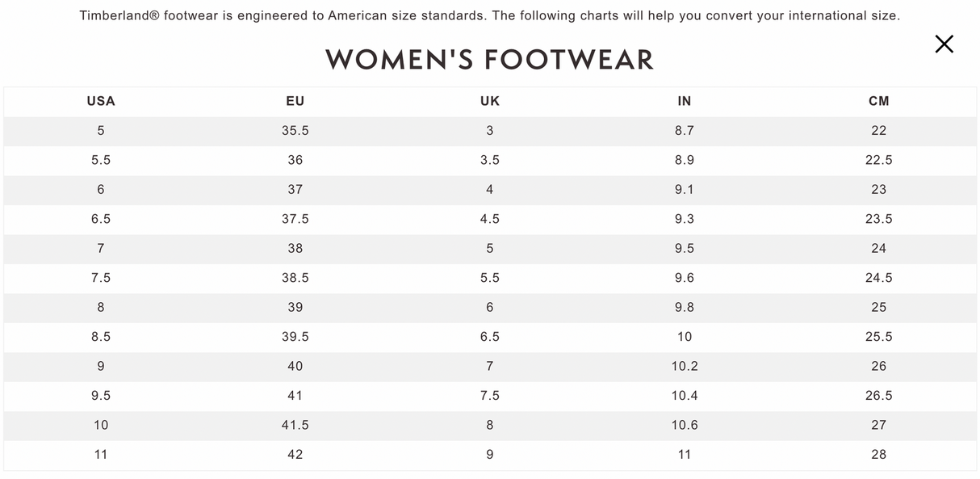Select USA size 8.5 cell
This screenshot has height=479, width=980.
[x=101, y=337]
